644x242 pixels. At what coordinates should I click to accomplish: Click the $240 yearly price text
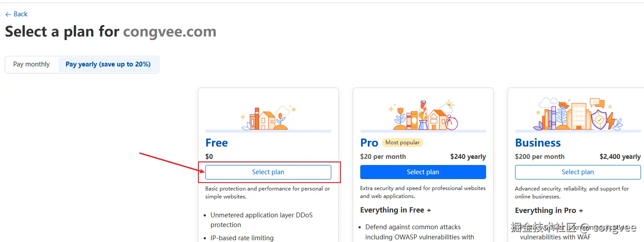tap(468, 157)
